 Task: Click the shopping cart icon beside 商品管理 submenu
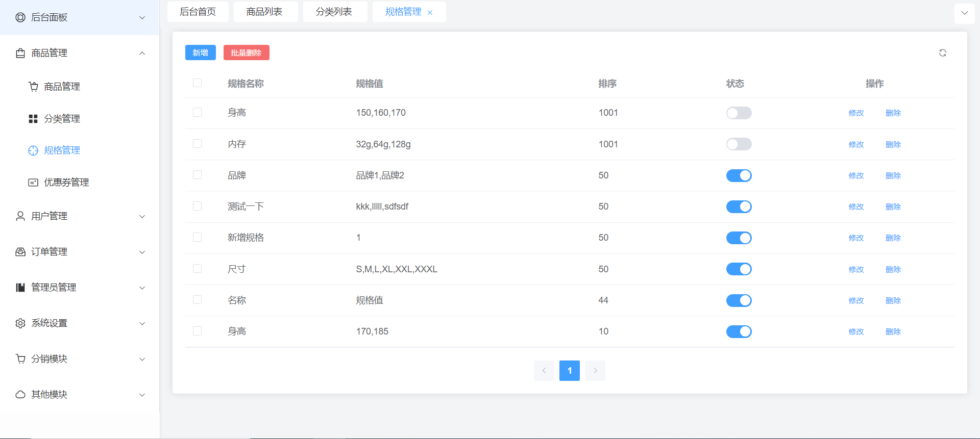click(33, 87)
